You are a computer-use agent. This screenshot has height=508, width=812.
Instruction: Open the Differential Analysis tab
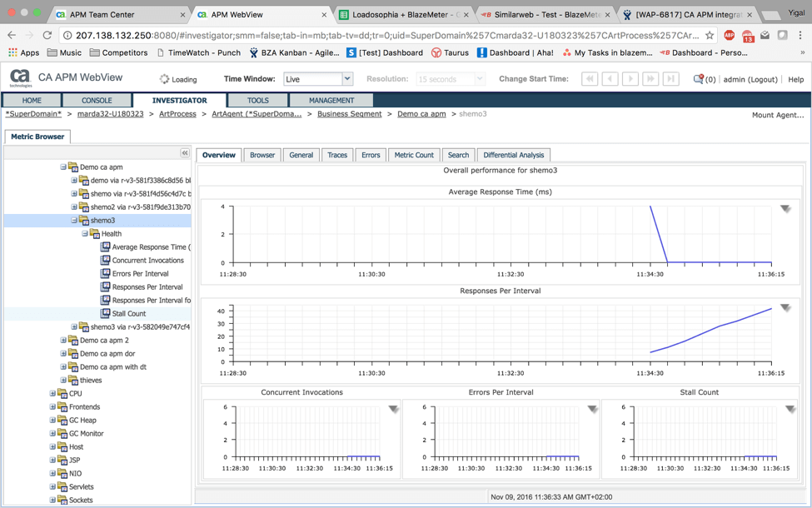514,155
